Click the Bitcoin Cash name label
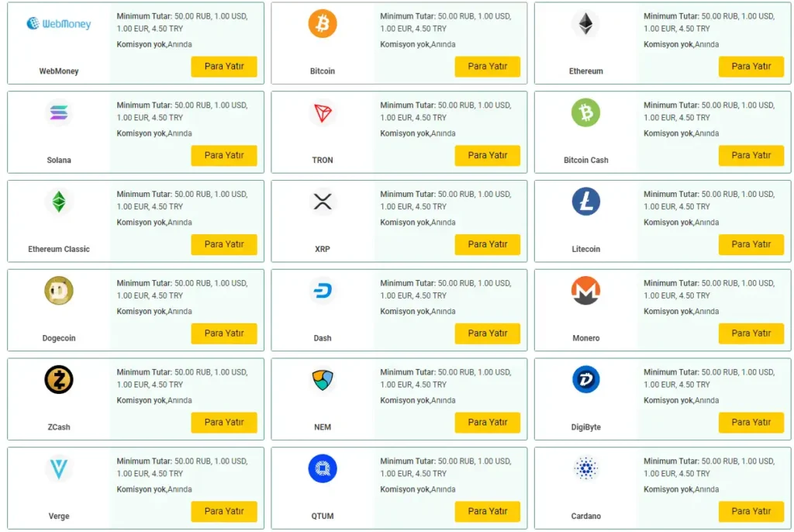Image resolution: width=794 pixels, height=532 pixels. [585, 161]
